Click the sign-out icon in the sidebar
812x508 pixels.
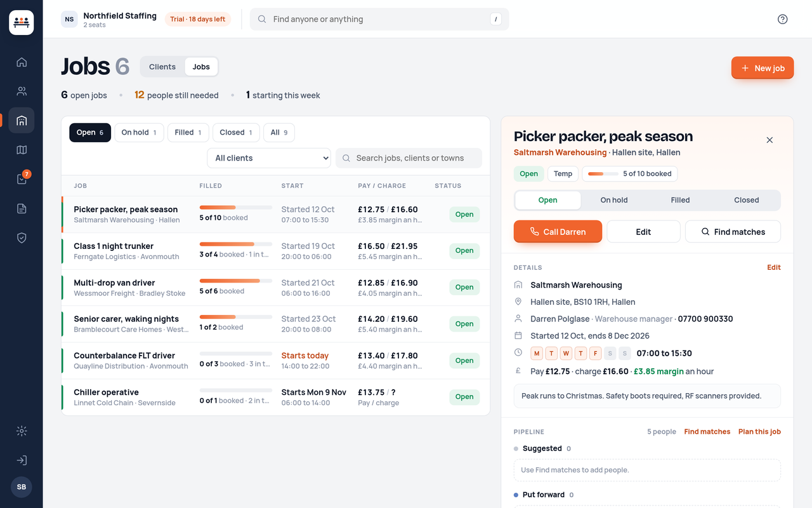point(22,460)
